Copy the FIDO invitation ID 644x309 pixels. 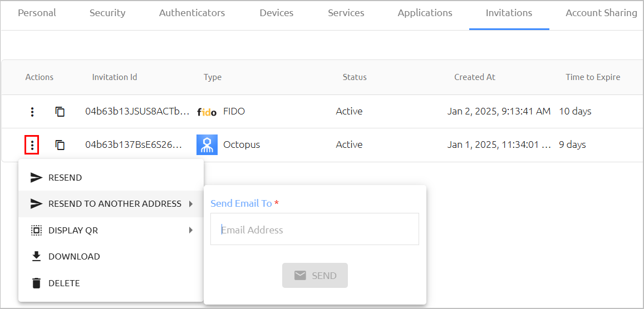[x=60, y=112]
